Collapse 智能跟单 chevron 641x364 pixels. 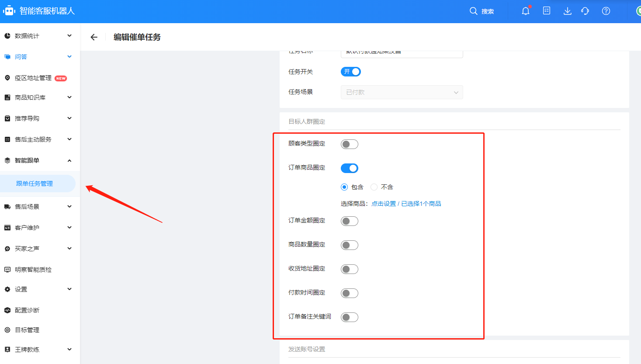[x=69, y=160]
